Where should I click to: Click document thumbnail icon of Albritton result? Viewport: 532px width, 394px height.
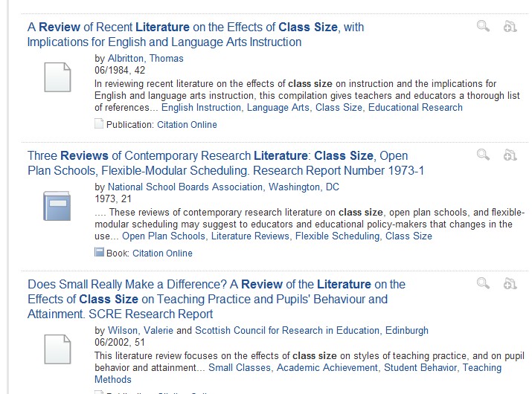click(57, 77)
